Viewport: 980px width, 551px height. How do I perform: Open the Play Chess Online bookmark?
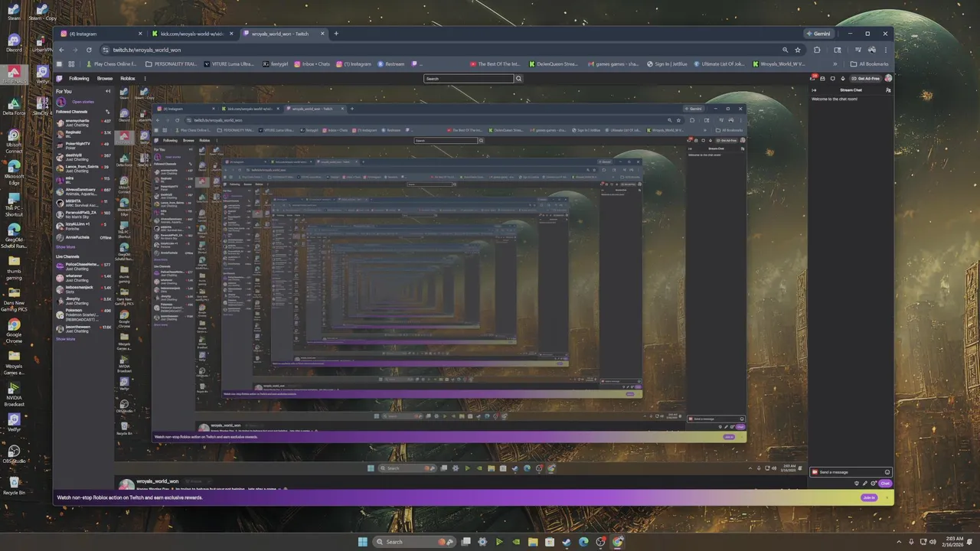click(x=113, y=64)
